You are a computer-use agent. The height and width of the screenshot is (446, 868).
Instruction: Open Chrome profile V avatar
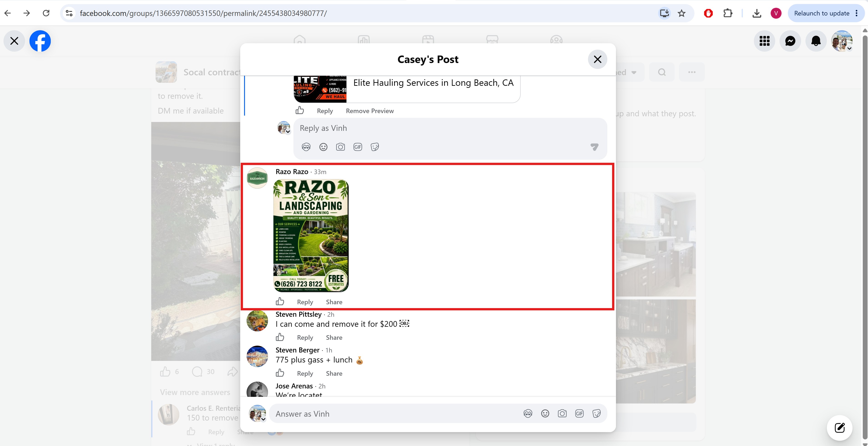click(x=776, y=13)
